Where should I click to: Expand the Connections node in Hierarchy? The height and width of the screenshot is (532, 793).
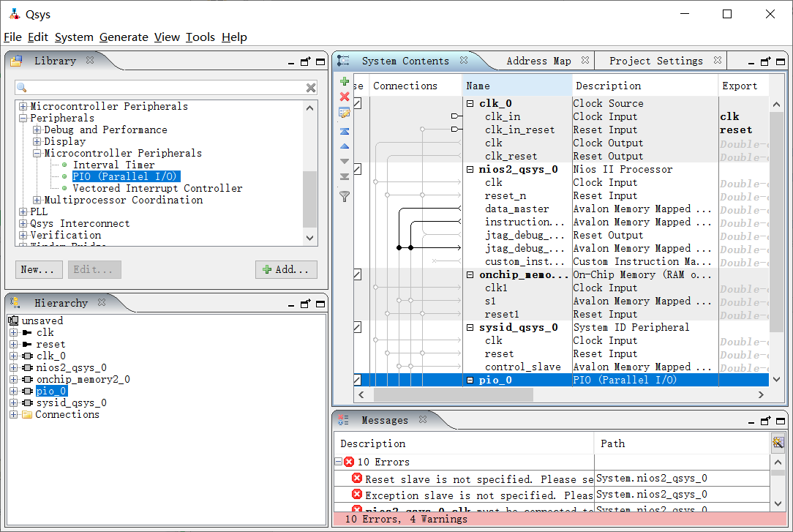click(14, 415)
